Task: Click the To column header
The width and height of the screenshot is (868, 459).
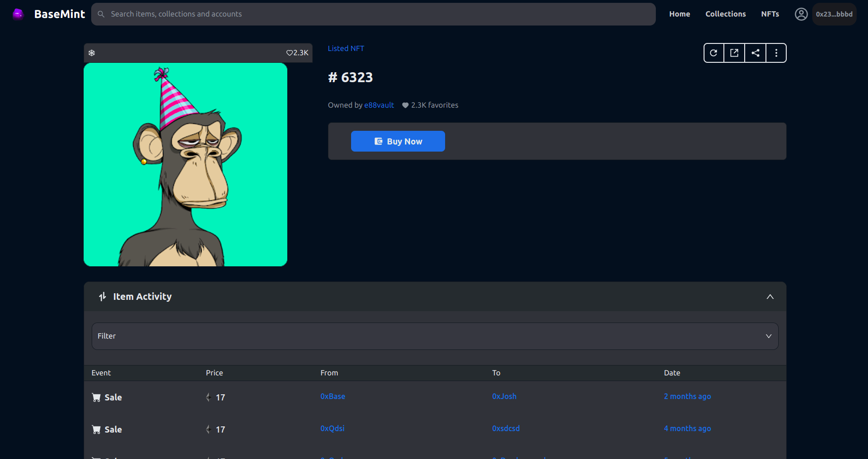Action: coord(496,373)
